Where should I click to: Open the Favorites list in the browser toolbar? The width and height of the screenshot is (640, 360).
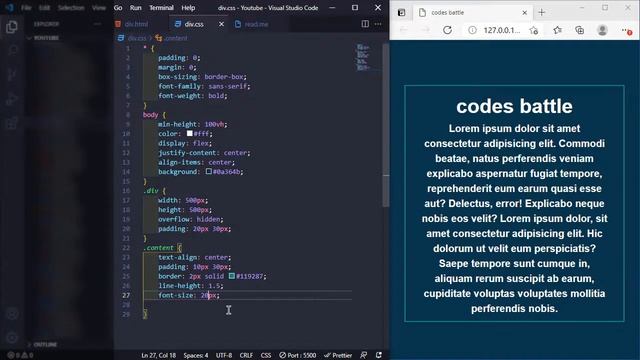558,30
